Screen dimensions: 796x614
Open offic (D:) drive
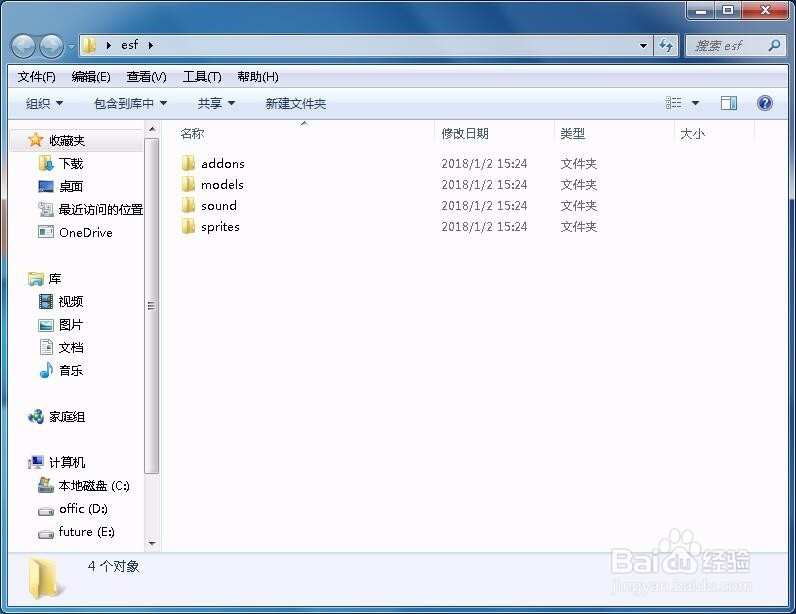pyautogui.click(x=83, y=509)
